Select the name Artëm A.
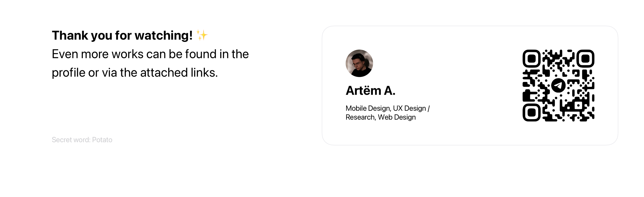Viewport: 644px width, 197px height. click(x=371, y=91)
